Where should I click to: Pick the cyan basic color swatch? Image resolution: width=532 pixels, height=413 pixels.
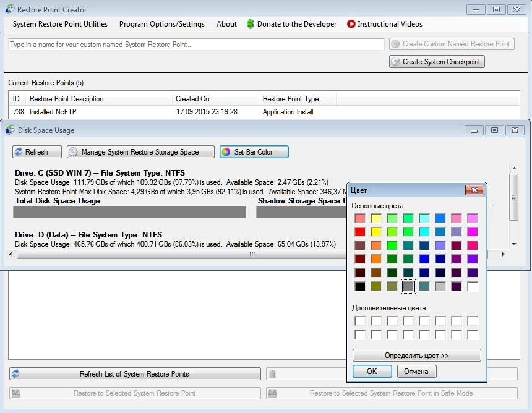(424, 232)
